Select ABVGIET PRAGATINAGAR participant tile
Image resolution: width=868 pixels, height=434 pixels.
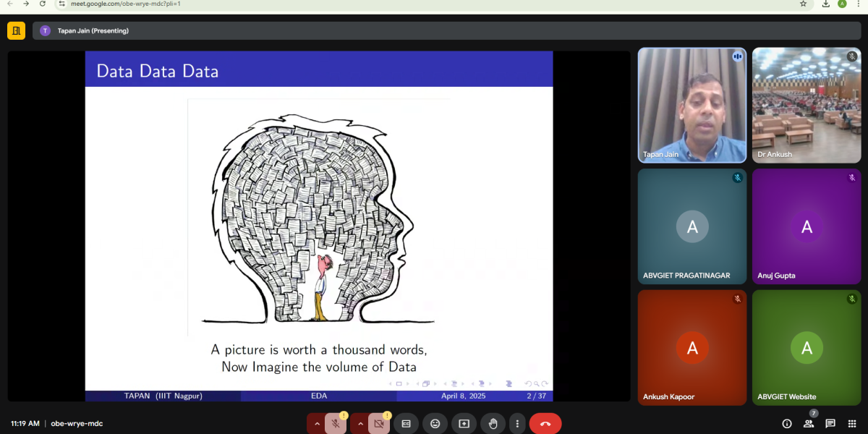point(692,226)
